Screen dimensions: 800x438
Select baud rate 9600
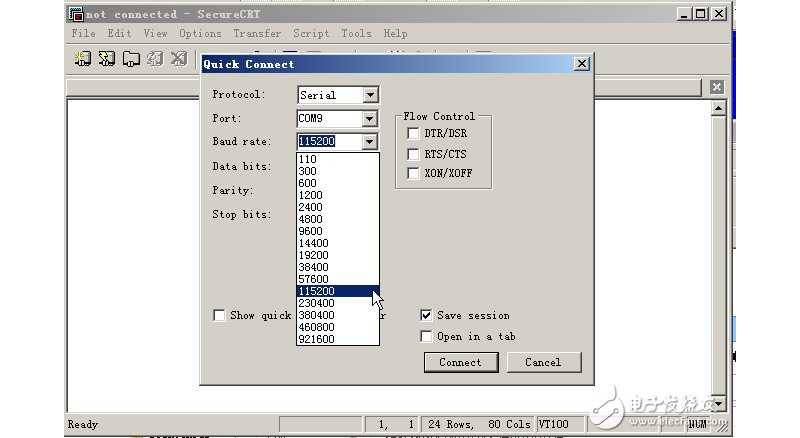coord(338,231)
